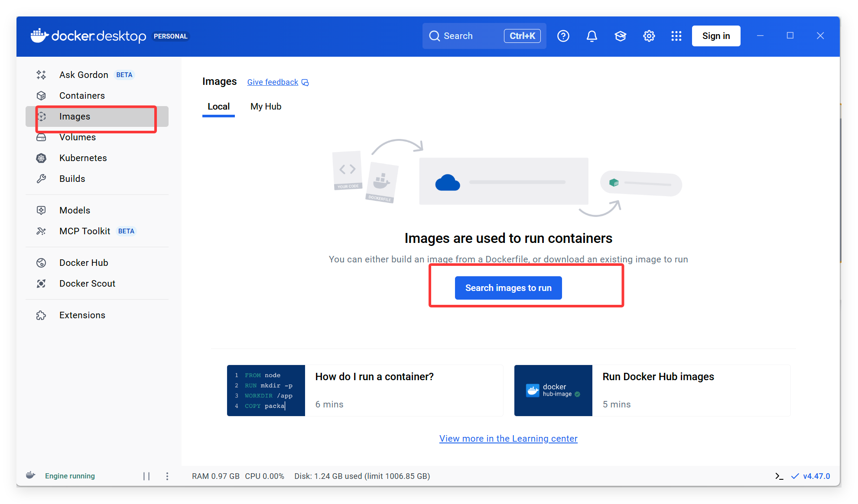Open the help question mark icon
858x504 pixels.
(563, 36)
